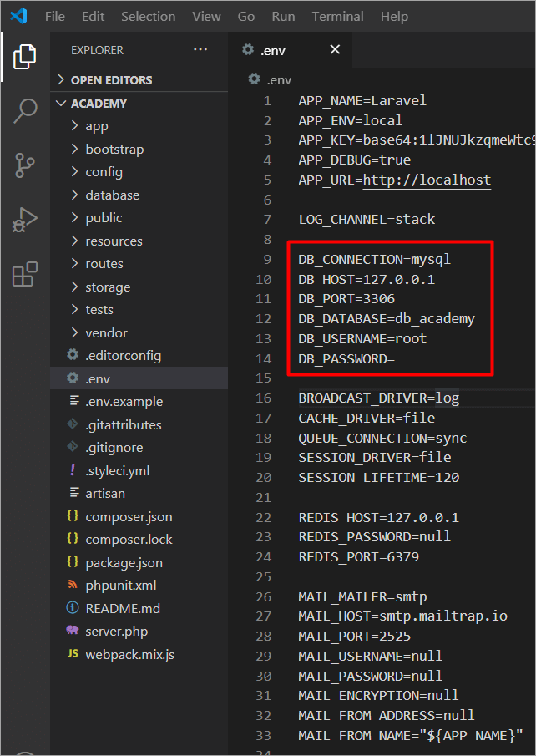
Task: Click the .env breadcrumb gear icon
Action: [254, 79]
